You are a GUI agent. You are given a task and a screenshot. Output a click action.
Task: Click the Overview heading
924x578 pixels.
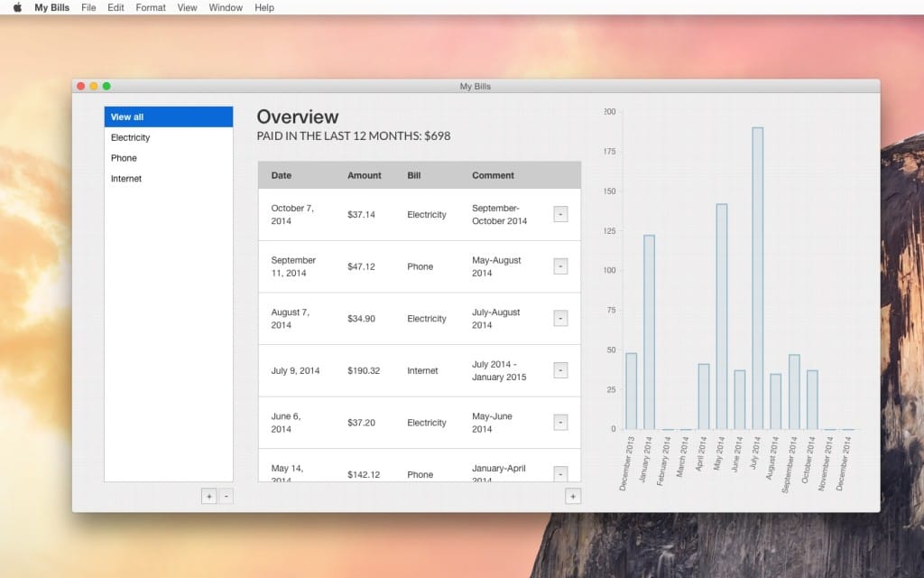pos(298,117)
